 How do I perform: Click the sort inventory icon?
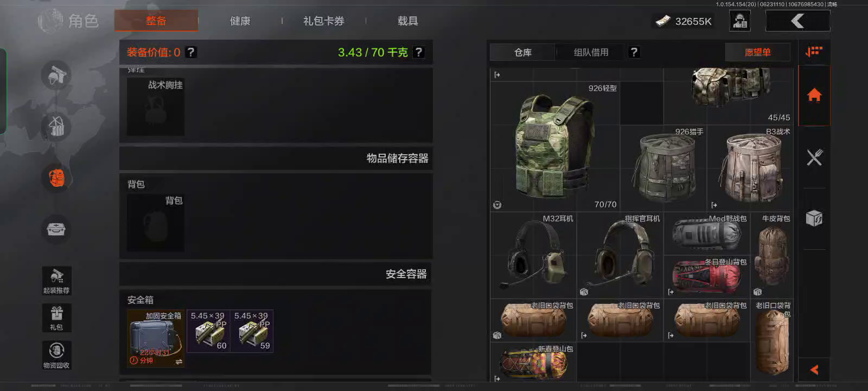coord(814,52)
